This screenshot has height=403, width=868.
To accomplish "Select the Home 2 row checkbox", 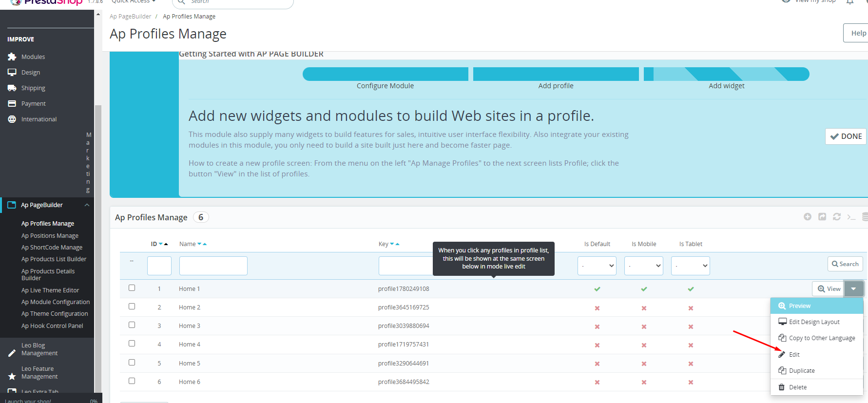I will click(132, 307).
